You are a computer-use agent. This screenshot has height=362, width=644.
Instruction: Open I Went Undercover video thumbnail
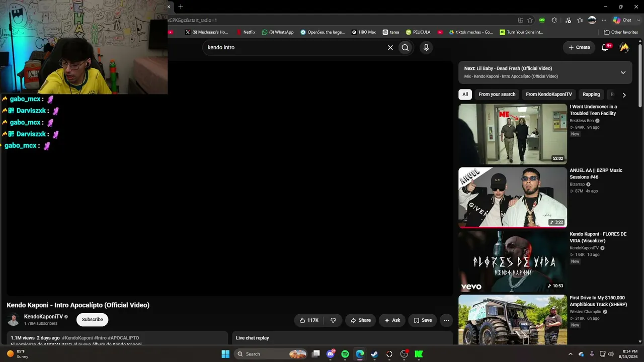(x=513, y=134)
